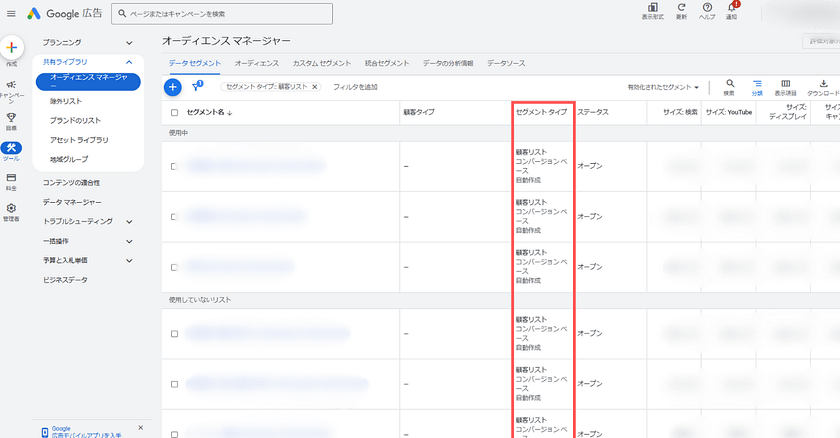Viewport: 840px width, 438px height.
Task: Switch to the データソース tab
Action: 506,63
